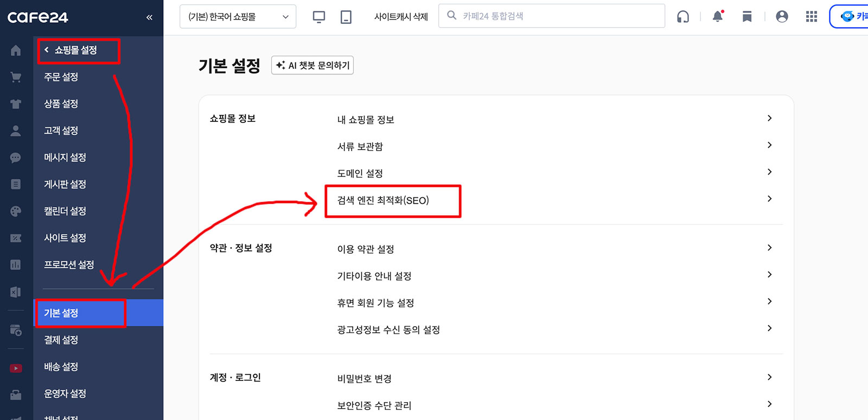Open the percent promotion icon in left rail
Viewport: 868px width, 420px height.
click(x=16, y=238)
